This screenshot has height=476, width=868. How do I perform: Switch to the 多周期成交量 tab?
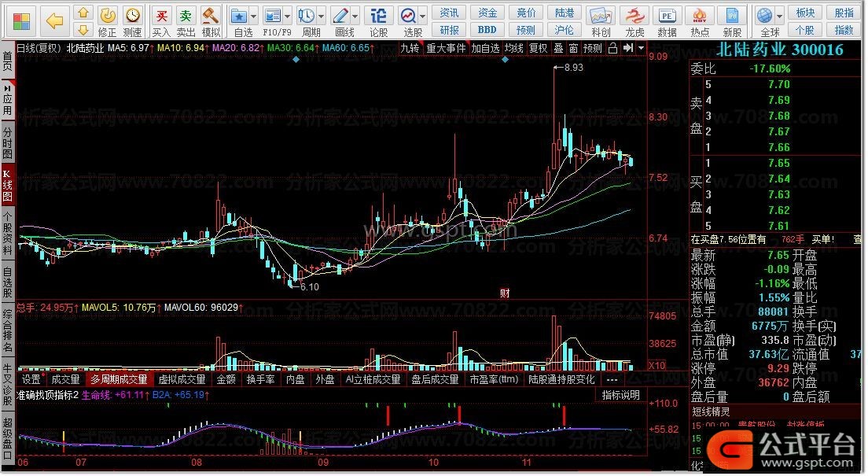click(119, 379)
